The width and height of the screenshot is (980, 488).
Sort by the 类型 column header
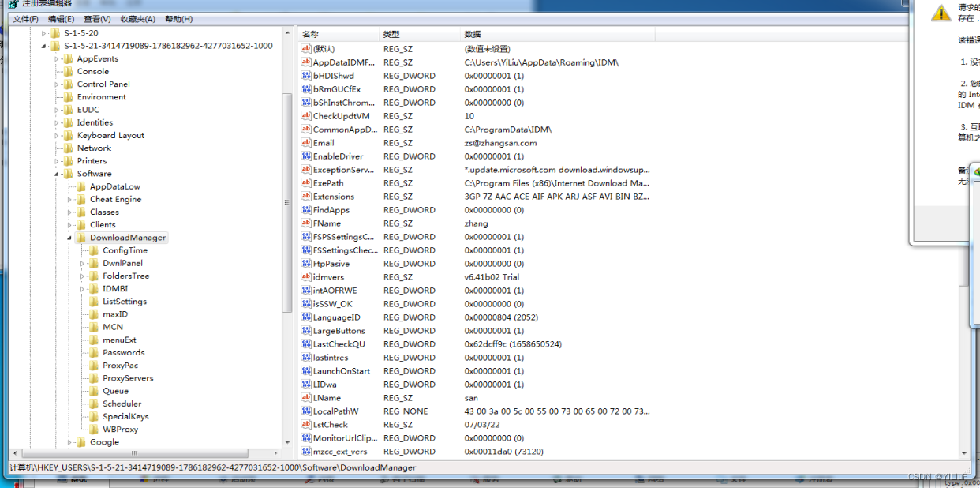(x=420, y=34)
